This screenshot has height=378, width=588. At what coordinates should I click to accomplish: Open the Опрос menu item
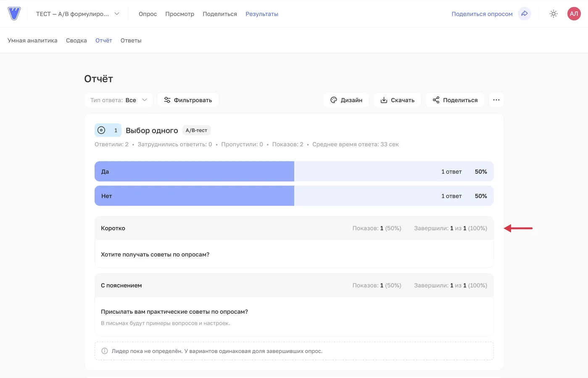click(x=148, y=14)
